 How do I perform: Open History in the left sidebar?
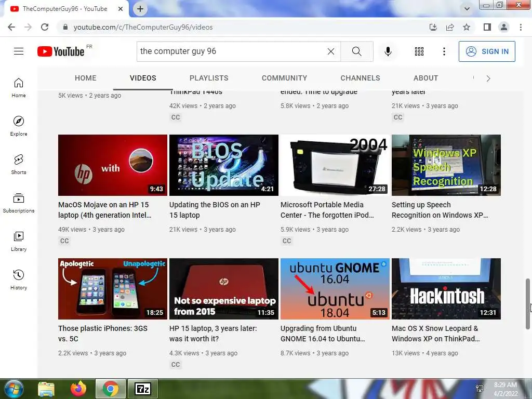tap(19, 280)
